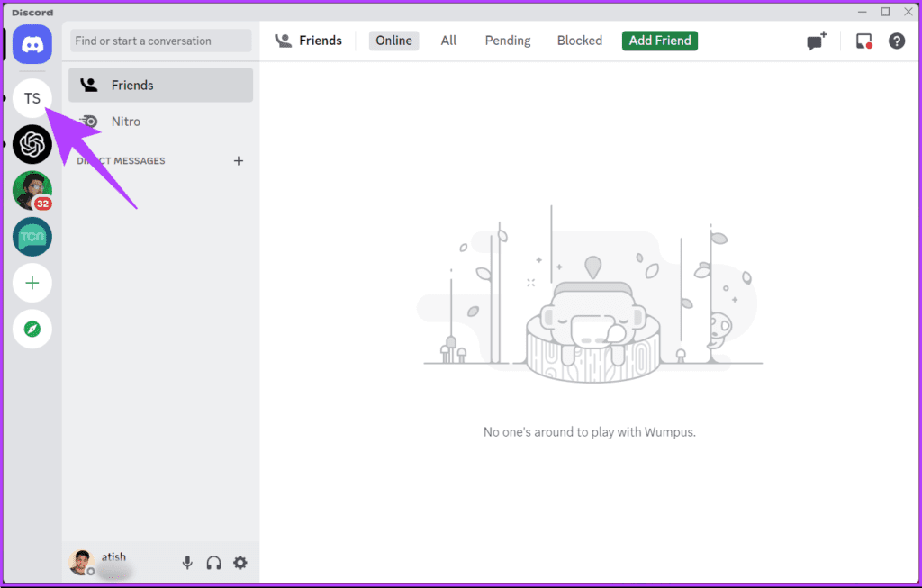Open the server showing badge 32

[32, 191]
